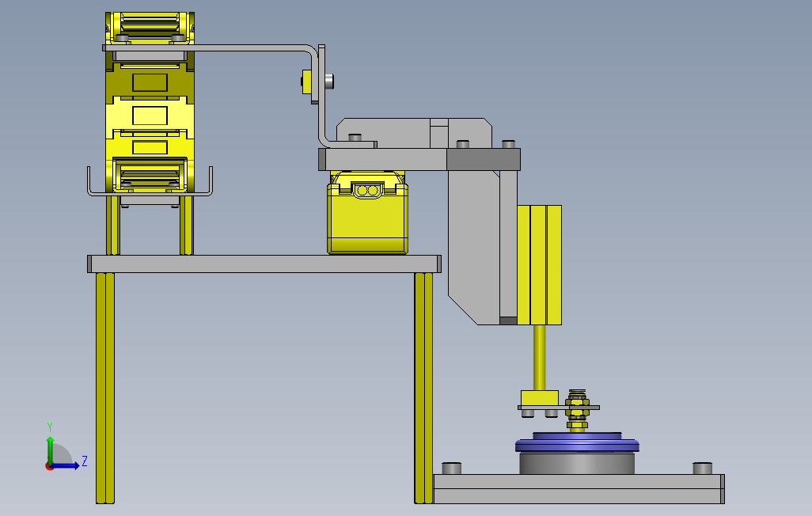Select the right bolt on the base plate
Viewport: 812px width, 516px height.
702,468
